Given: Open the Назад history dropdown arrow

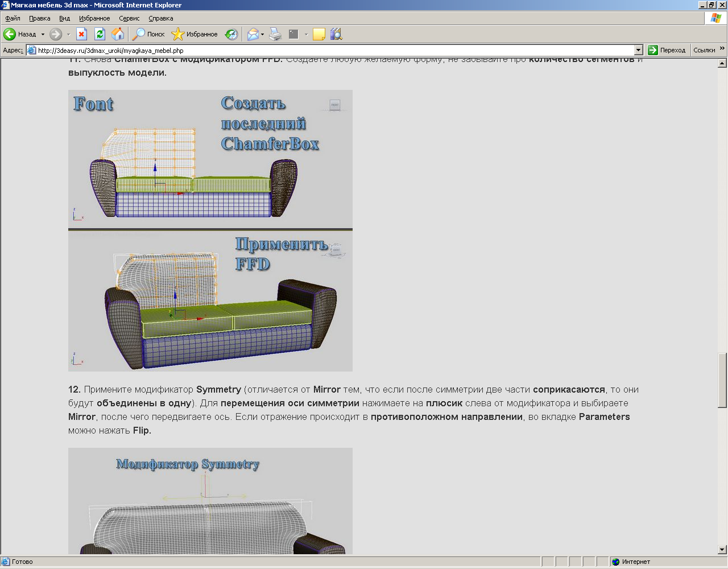Looking at the screenshot, I should coord(43,34).
